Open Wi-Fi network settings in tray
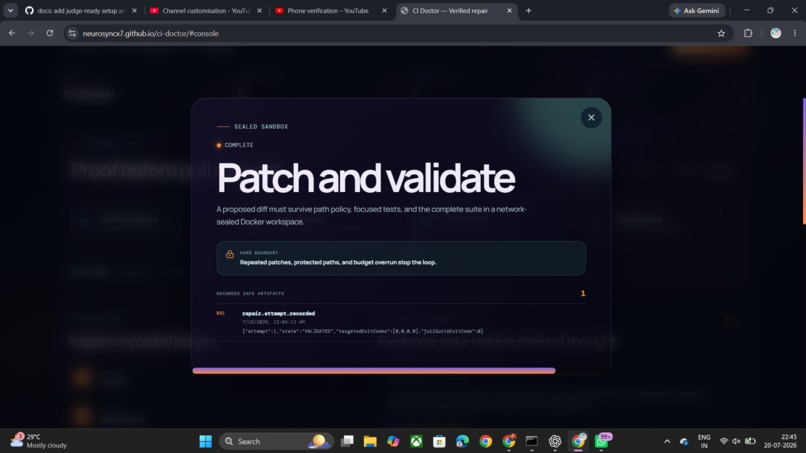 (x=724, y=441)
